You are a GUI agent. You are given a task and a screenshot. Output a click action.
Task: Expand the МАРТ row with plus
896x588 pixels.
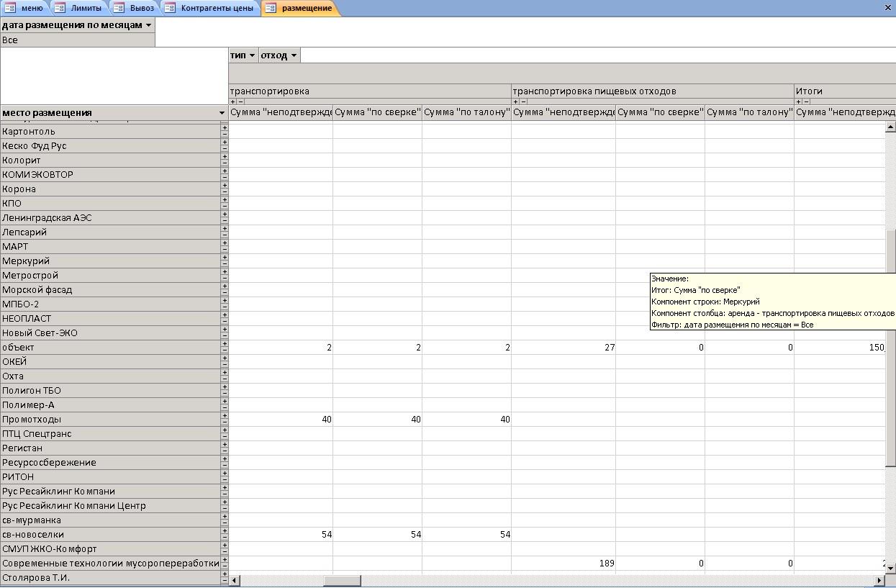coord(225,243)
